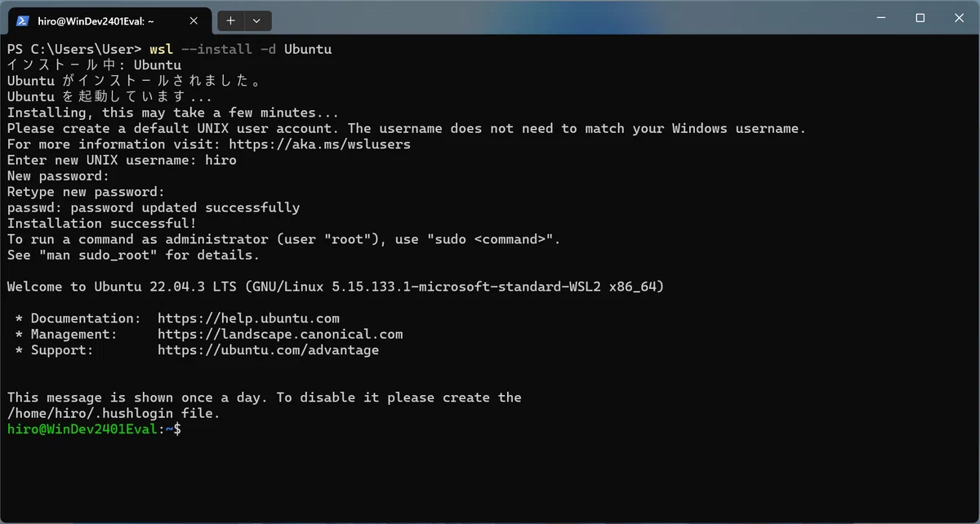Click the 'Installation successful!' line
Image resolution: width=980 pixels, height=524 pixels.
point(102,224)
